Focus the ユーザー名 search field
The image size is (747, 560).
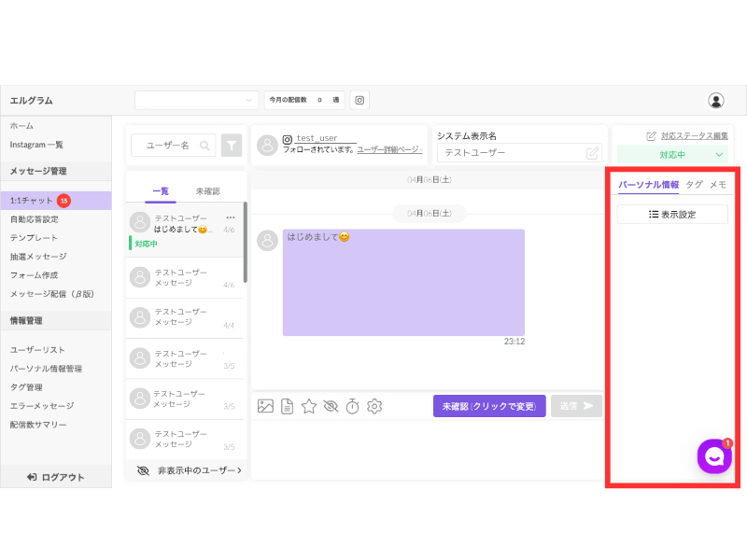[x=174, y=146]
